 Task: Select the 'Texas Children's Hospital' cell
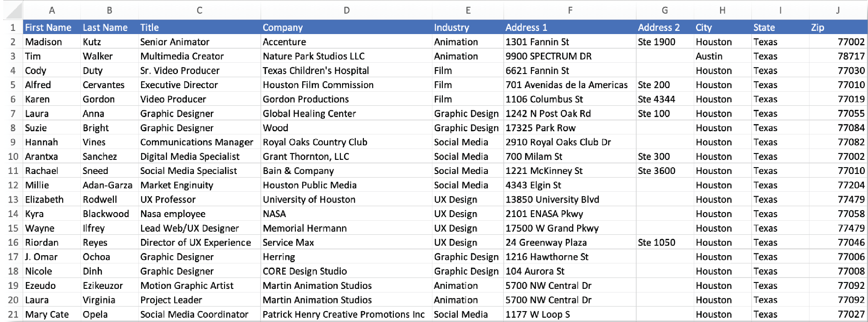347,70
